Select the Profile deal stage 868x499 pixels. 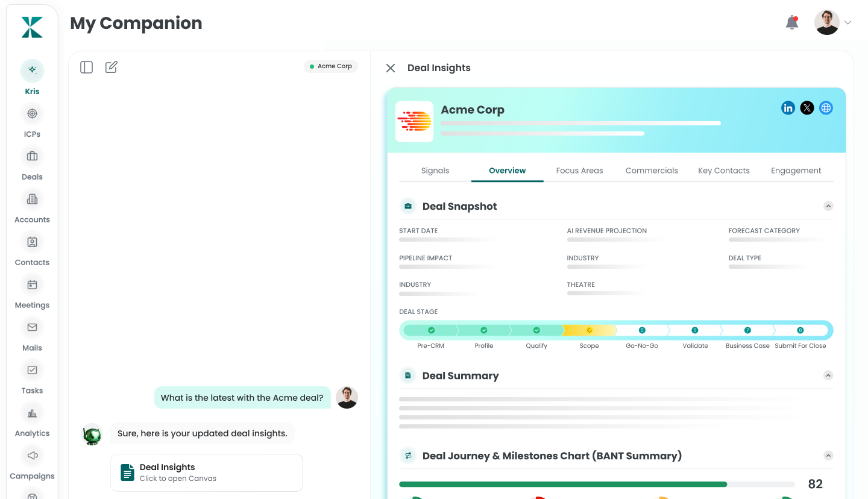click(483, 330)
